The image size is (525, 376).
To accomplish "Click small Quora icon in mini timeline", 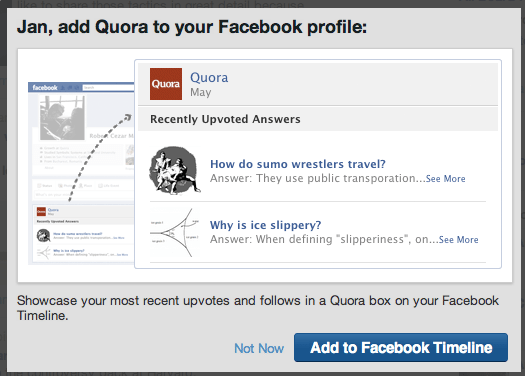I will tap(41, 212).
